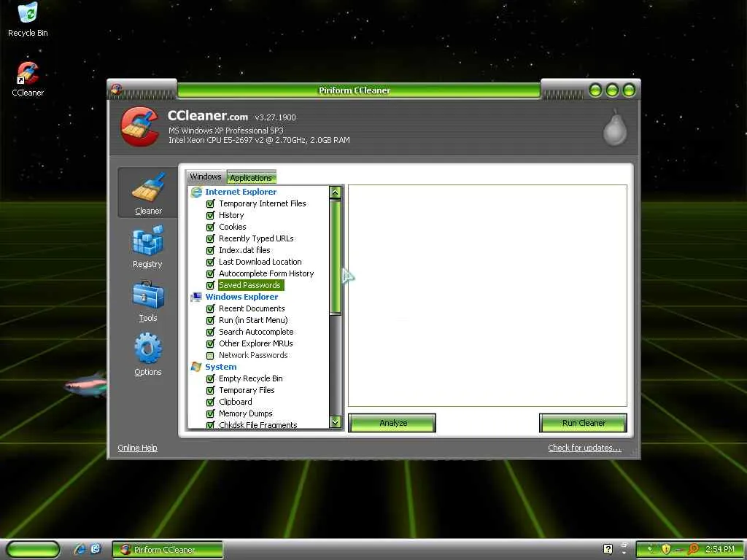Image resolution: width=747 pixels, height=560 pixels.
Task: Switch to the Applications tab
Action: (251, 178)
